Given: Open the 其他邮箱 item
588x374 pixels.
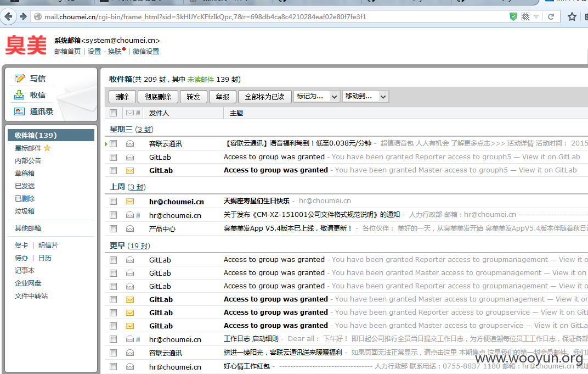Looking at the screenshot, I should click(28, 228).
